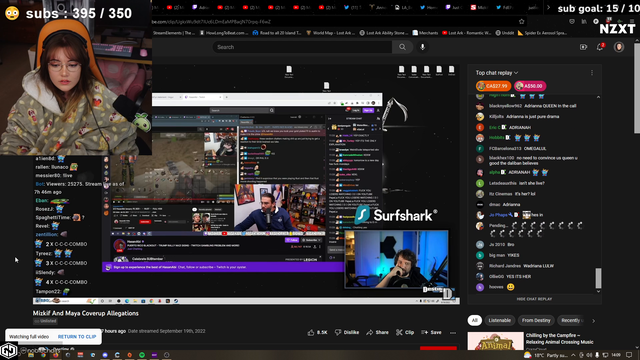640x360 pixels.
Task: Click the YouTube search magnifier button
Action: (x=402, y=47)
